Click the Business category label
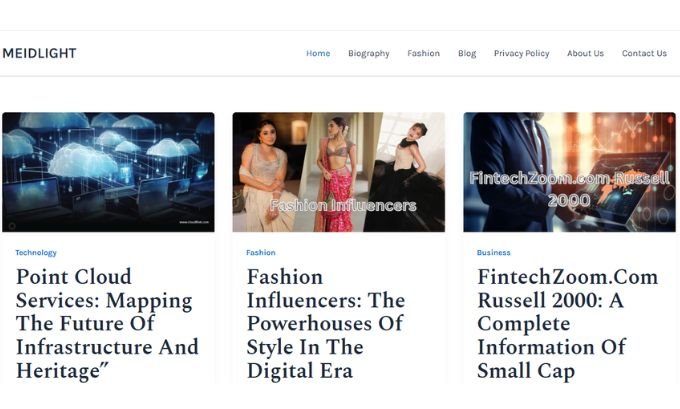This screenshot has height=409, width=680. click(x=494, y=252)
